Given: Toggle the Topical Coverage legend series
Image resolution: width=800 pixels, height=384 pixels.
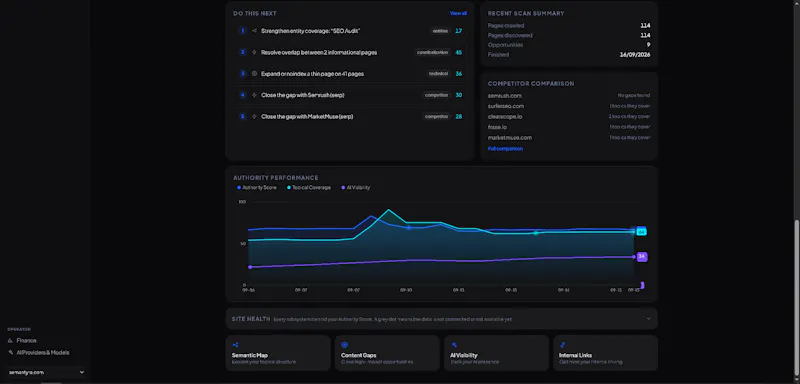Looking at the screenshot, I should coord(309,188).
